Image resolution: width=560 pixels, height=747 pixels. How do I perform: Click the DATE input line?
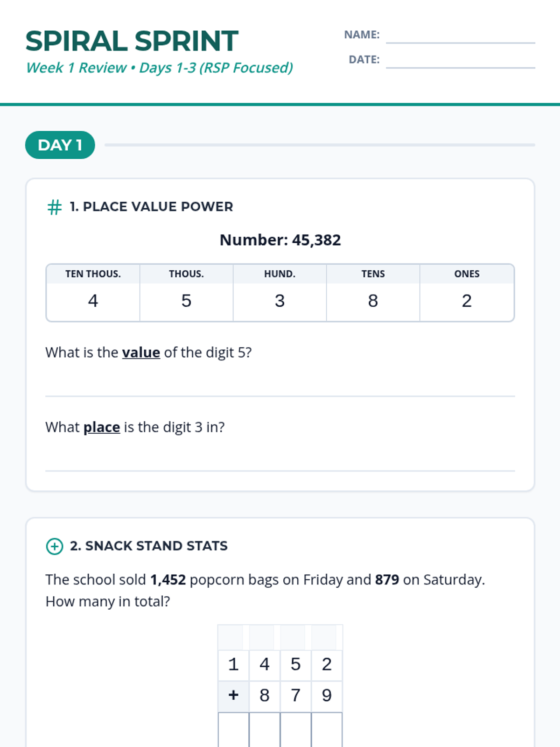[460, 61]
